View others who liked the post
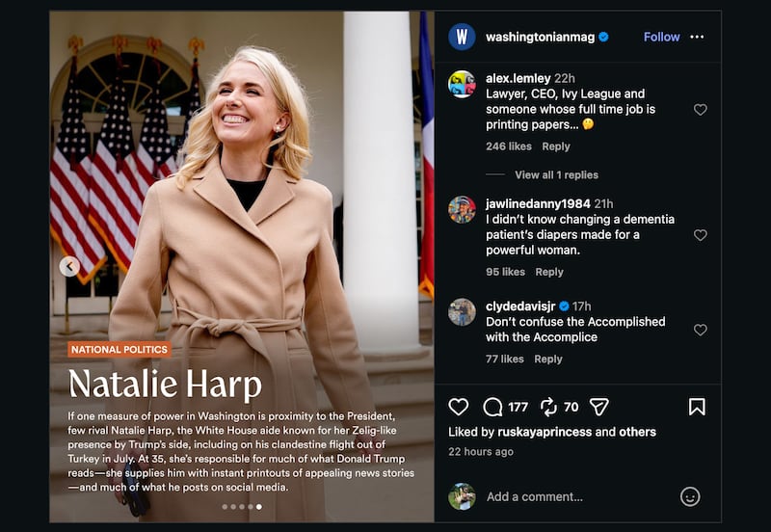 point(637,432)
